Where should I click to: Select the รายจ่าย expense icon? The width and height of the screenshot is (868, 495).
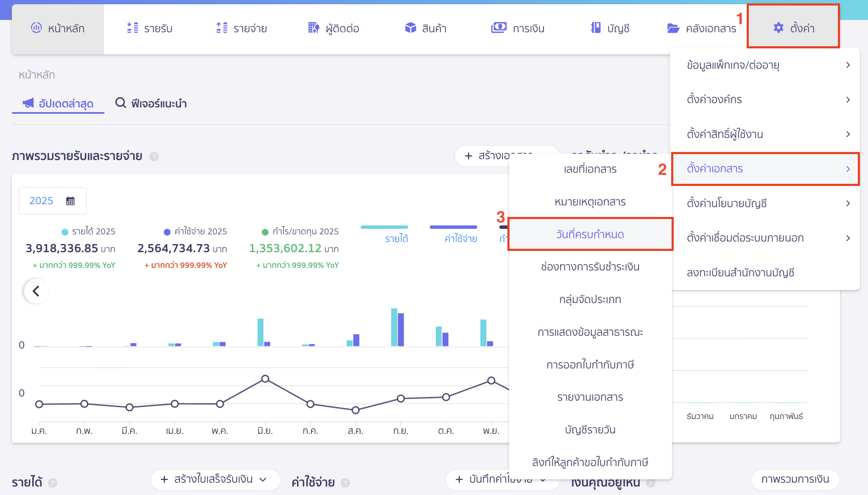pyautogui.click(x=221, y=28)
